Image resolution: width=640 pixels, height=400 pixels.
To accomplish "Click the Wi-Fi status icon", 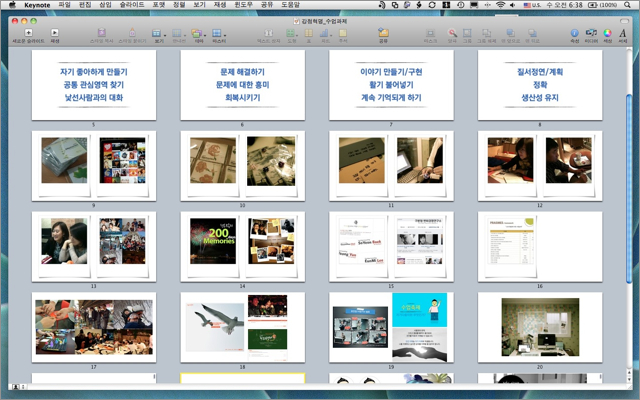I will [500, 5].
